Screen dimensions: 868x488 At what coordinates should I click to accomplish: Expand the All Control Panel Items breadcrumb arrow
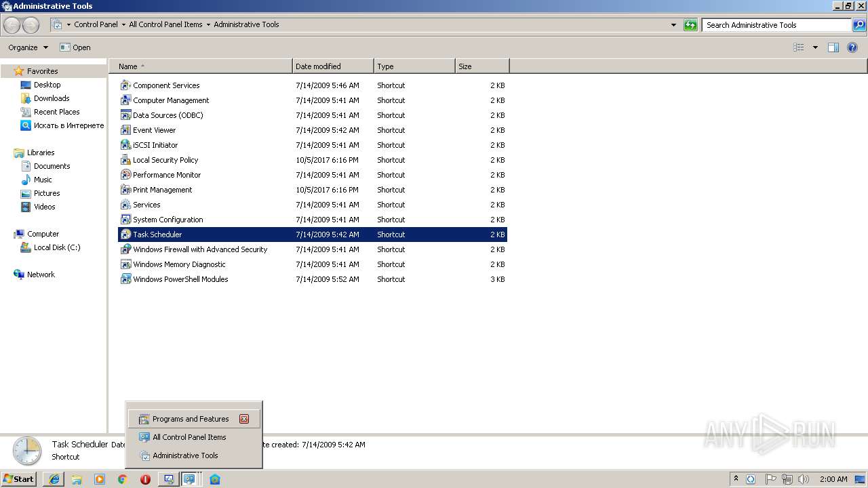208,25
